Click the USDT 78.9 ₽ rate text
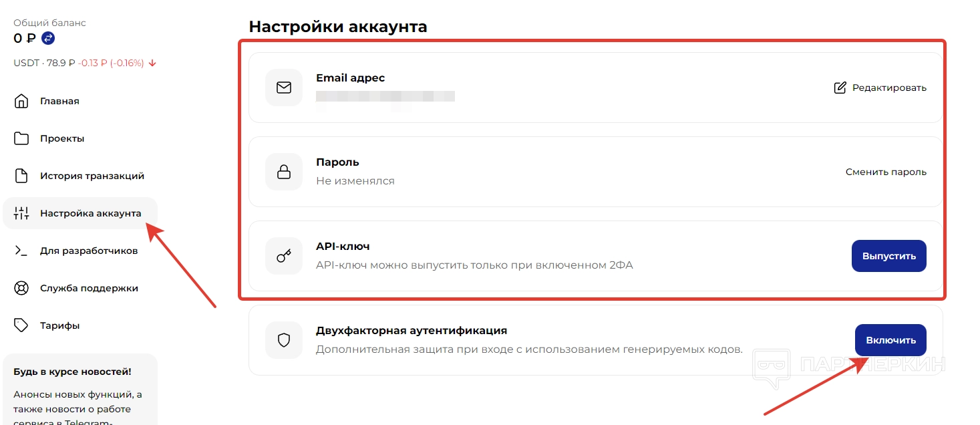The height and width of the screenshot is (425, 980). coord(44,63)
